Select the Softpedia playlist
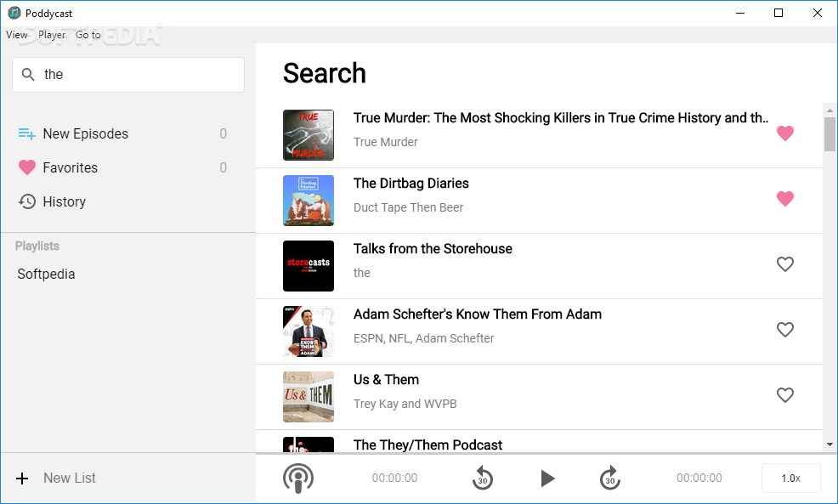The image size is (838, 504). [46, 274]
